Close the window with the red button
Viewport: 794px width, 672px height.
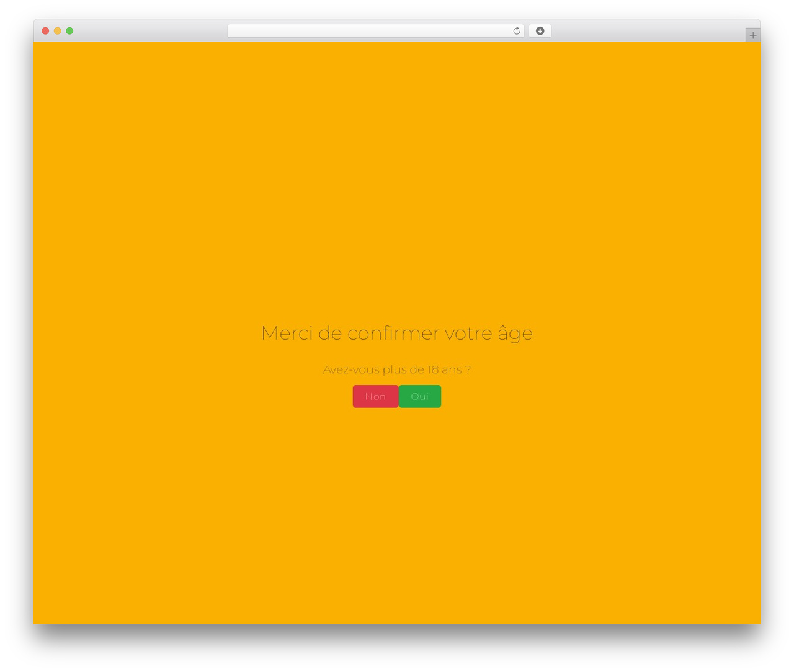tap(45, 31)
